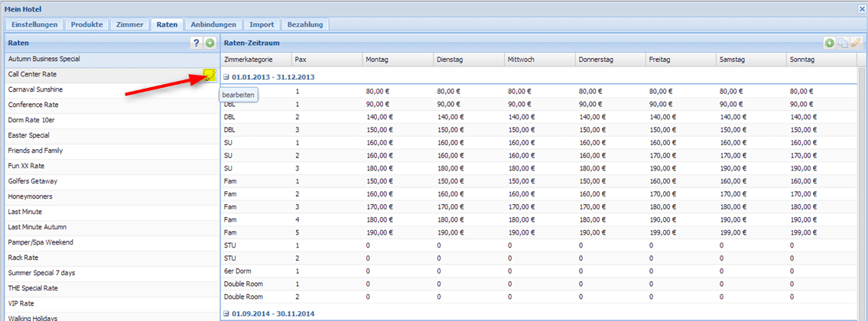Click the help question mark in Raten panel
The image size is (868, 321).
point(197,44)
